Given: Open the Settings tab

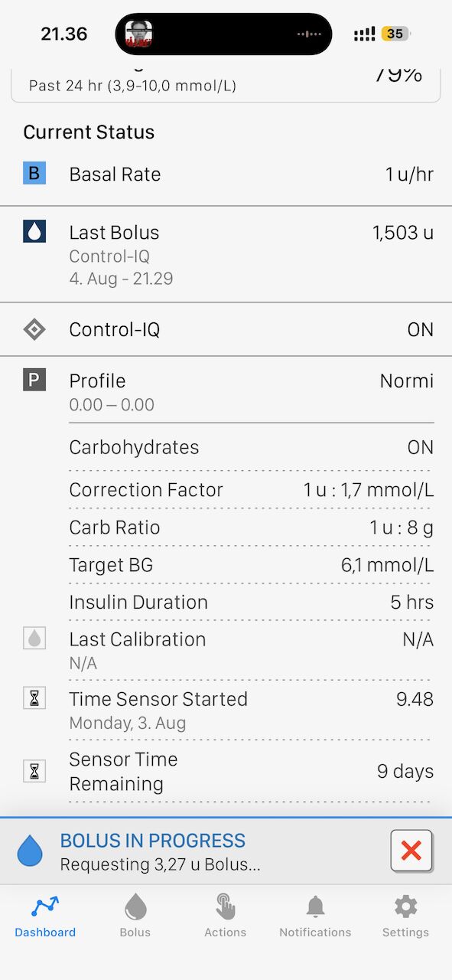Looking at the screenshot, I should point(405,916).
